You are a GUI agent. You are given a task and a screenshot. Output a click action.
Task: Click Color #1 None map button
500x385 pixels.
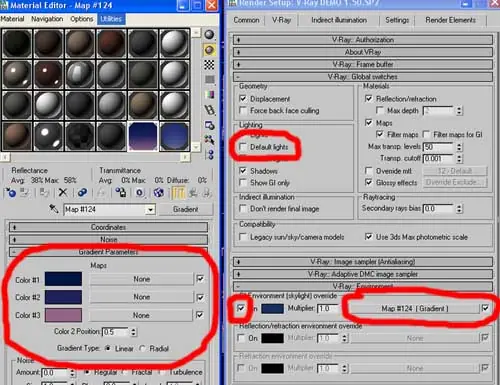141,279
